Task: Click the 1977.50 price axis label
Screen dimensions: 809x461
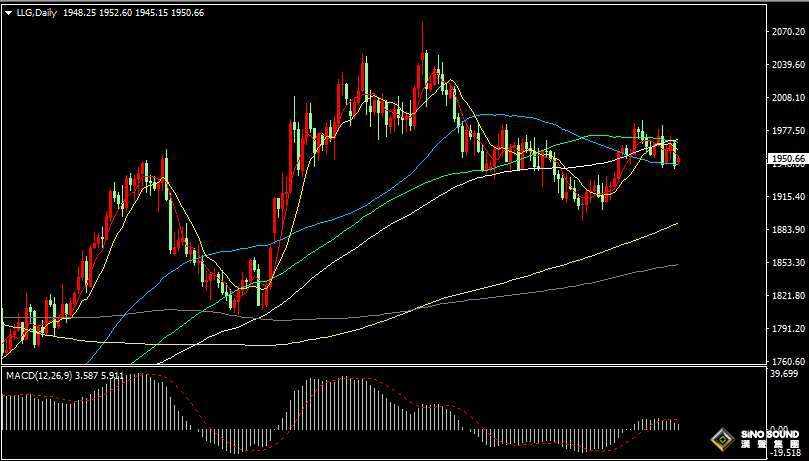Action: tap(787, 131)
